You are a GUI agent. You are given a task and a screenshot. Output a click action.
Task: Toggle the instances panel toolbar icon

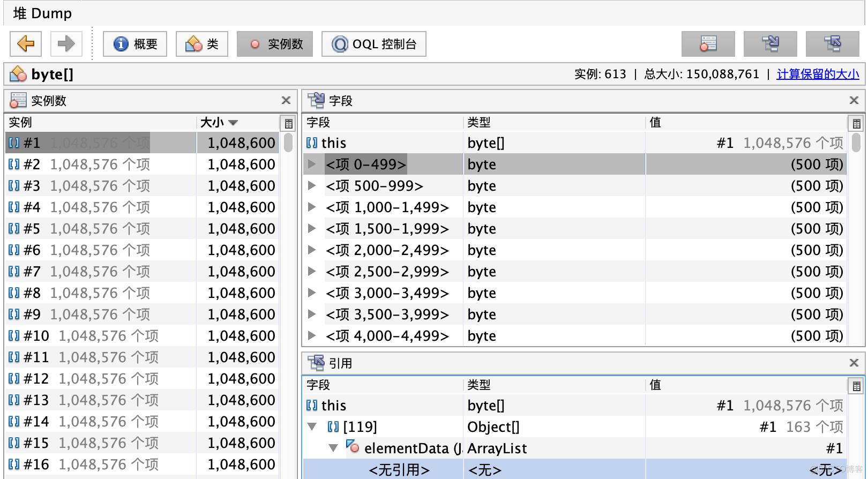708,44
